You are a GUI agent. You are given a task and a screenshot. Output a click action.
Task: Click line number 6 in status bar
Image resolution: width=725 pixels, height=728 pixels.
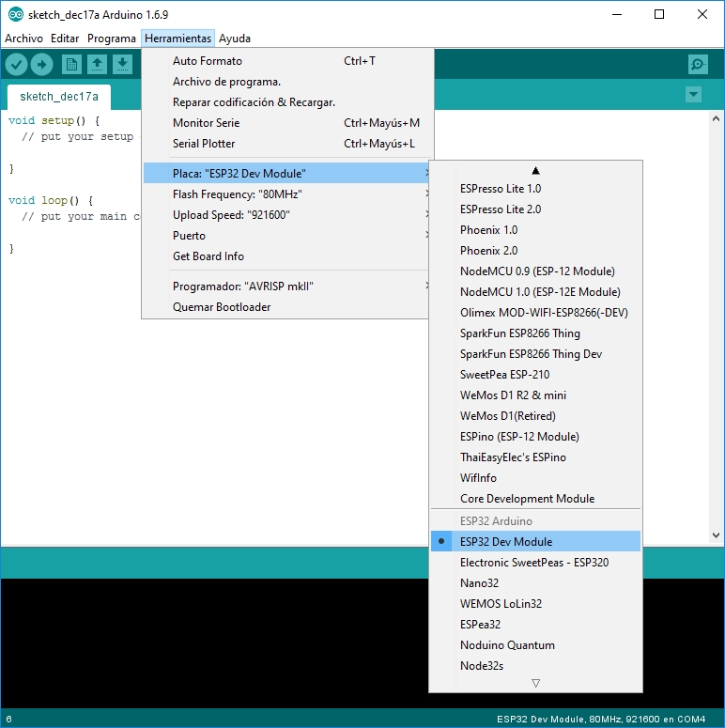click(8, 720)
